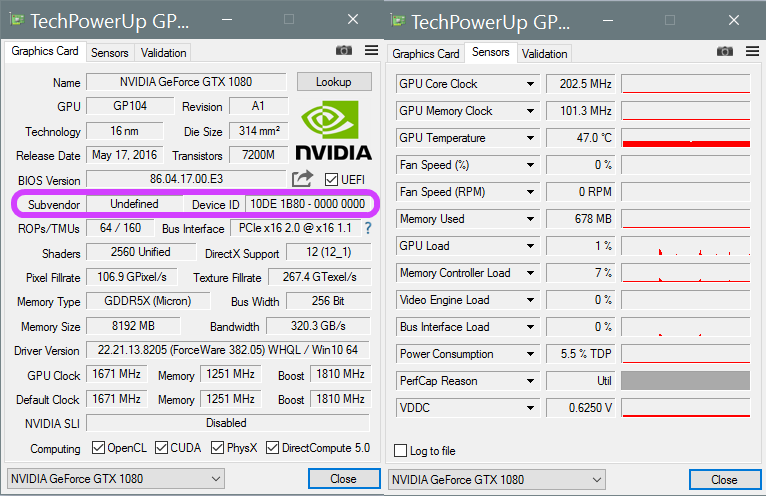Toggle the UEFI checkbox

point(332,179)
